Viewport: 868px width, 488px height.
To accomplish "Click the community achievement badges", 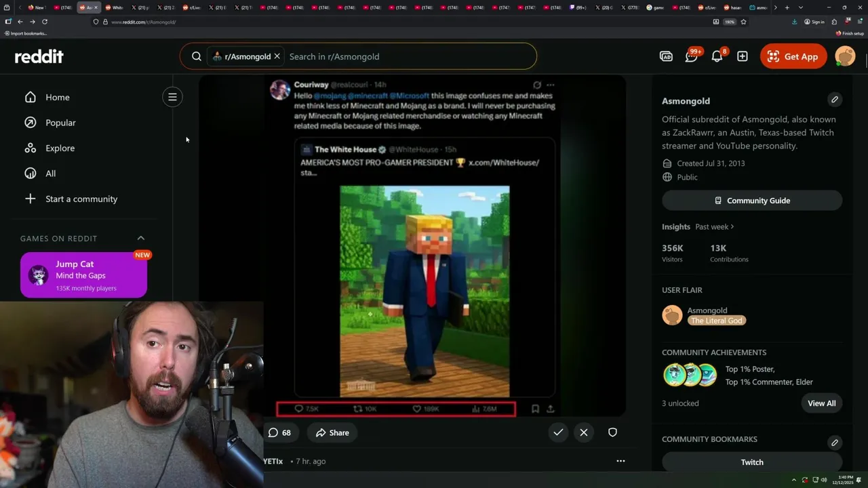I will (x=690, y=375).
